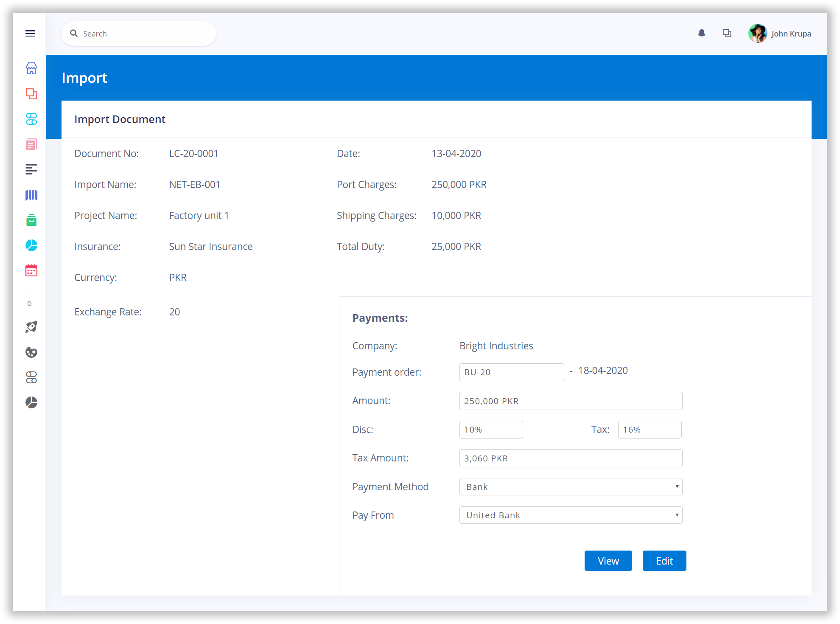840x624 pixels.
Task: Click the John Krupa user name
Action: (791, 34)
